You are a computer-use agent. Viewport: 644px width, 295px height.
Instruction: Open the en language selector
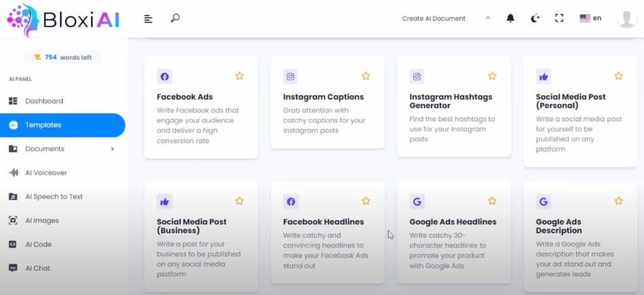590,18
